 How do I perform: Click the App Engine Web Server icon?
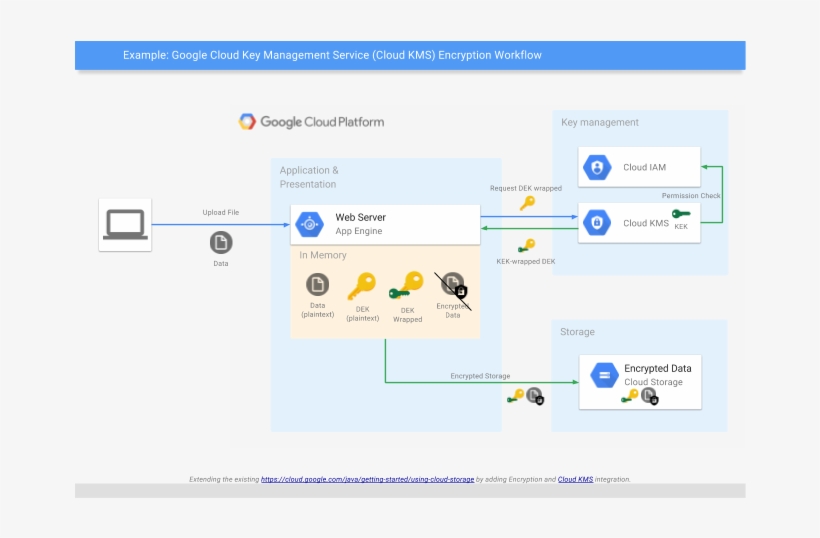point(310,224)
